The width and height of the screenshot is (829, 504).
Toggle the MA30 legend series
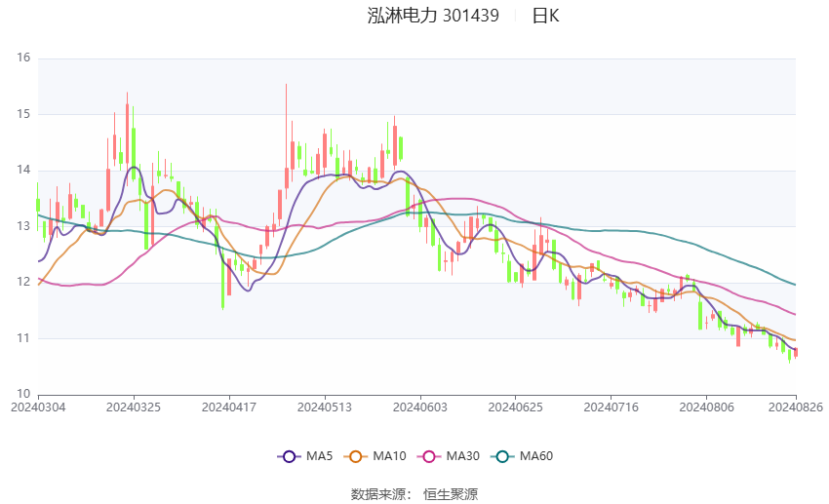449,456
